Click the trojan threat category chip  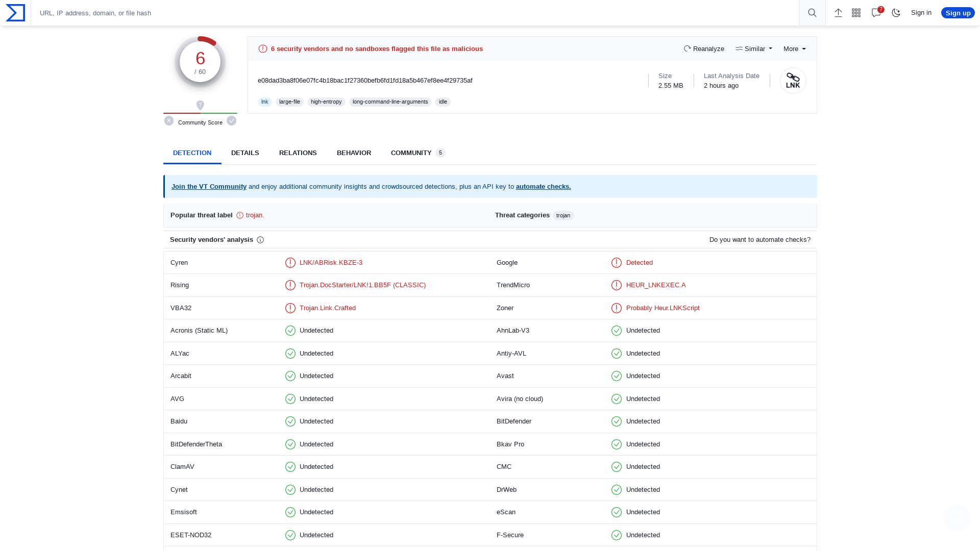pos(563,216)
